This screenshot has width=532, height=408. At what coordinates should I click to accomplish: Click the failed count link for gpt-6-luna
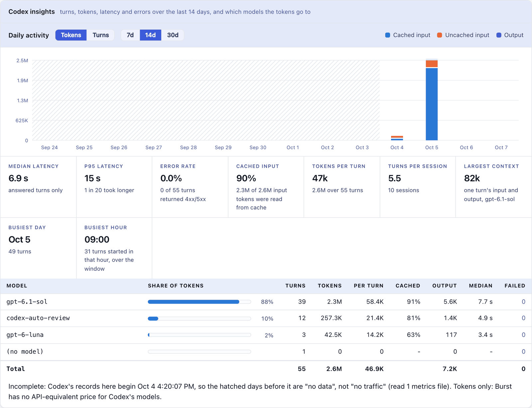(523, 335)
